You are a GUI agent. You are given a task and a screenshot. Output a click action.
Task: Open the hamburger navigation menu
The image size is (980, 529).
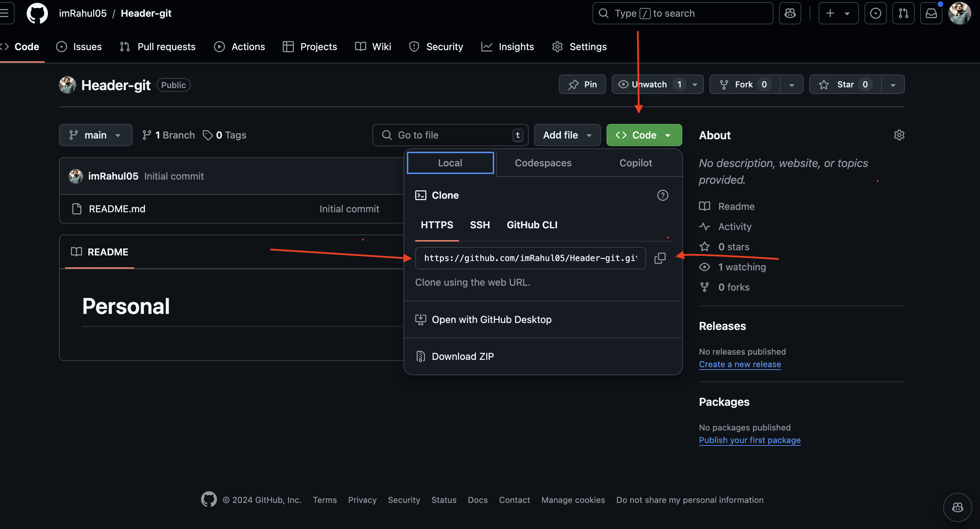5,13
